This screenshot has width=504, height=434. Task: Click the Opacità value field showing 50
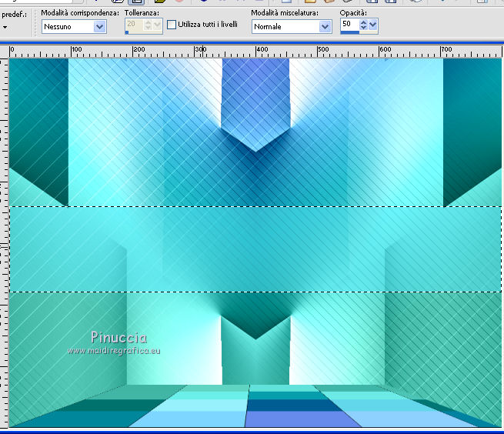pos(349,24)
